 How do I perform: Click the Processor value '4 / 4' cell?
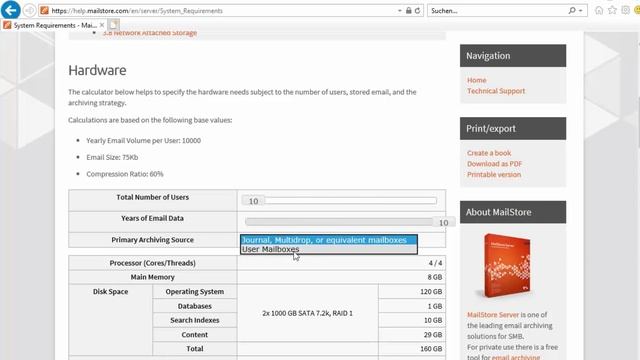tap(341, 263)
